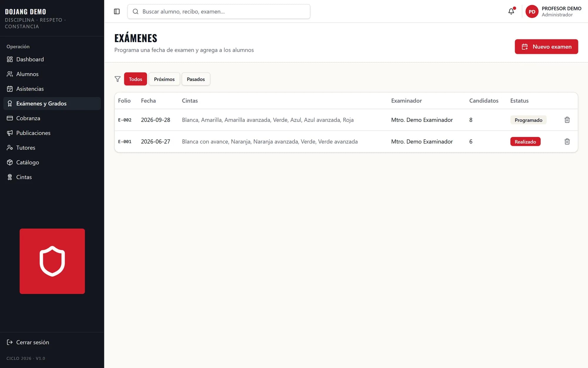Click the red shield logo
The image size is (588, 368).
click(x=52, y=261)
